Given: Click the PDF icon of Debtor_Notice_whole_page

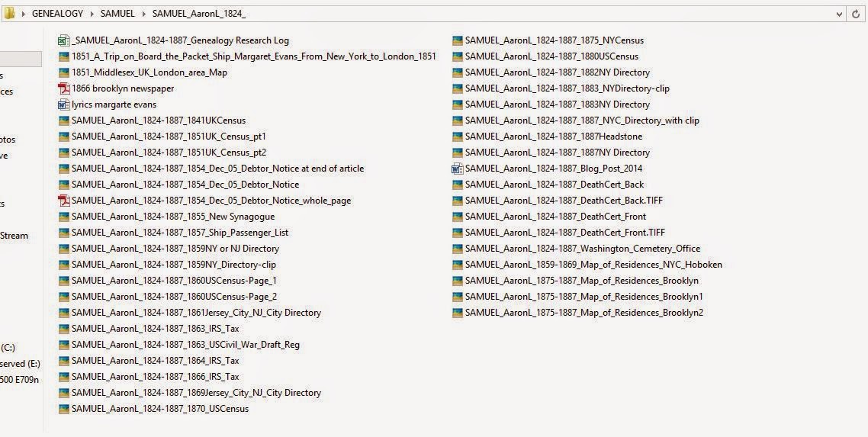Looking at the screenshot, I should click(x=64, y=201).
